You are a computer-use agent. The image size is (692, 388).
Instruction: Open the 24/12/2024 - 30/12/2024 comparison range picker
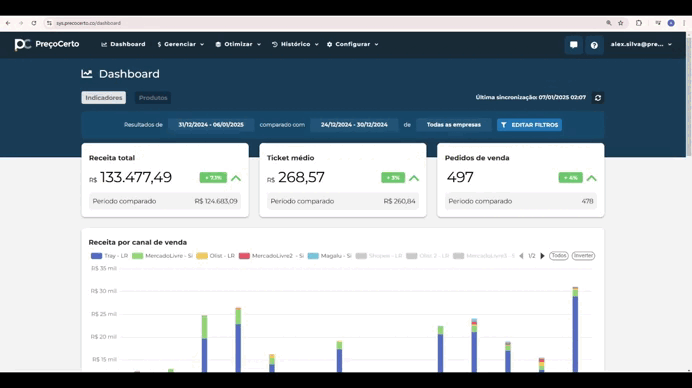(354, 125)
